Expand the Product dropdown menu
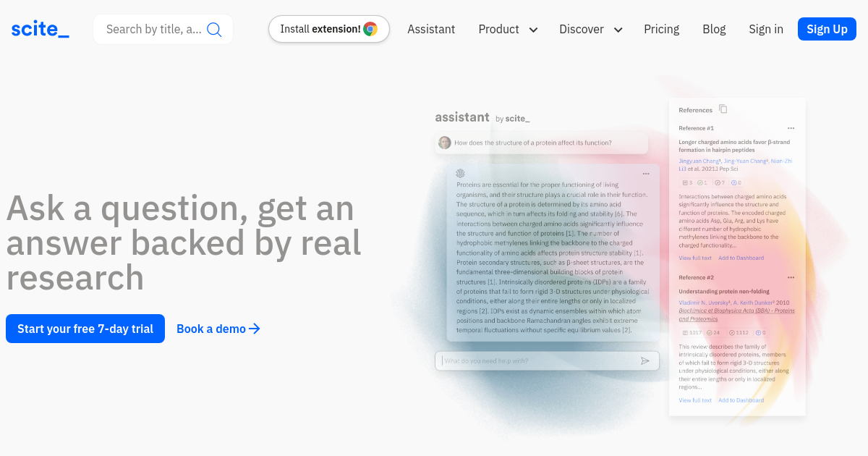This screenshot has height=456, width=868. [508, 29]
